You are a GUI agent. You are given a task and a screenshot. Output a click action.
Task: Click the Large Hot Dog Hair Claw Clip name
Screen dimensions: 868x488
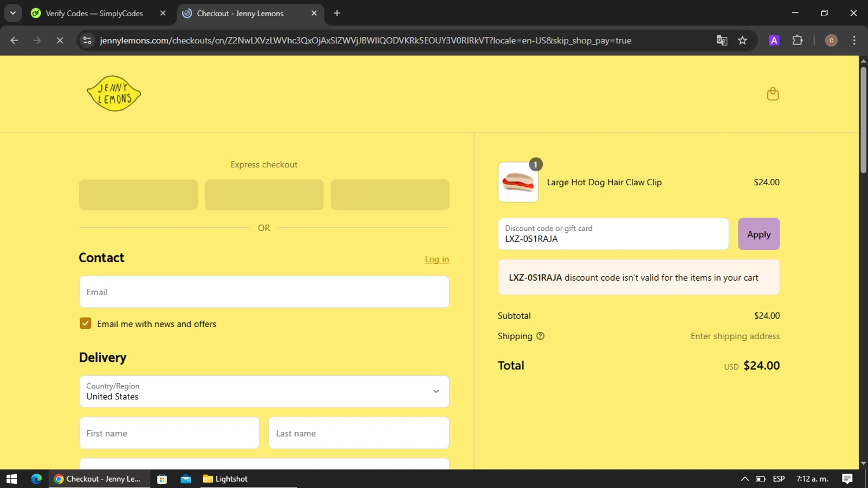(604, 182)
